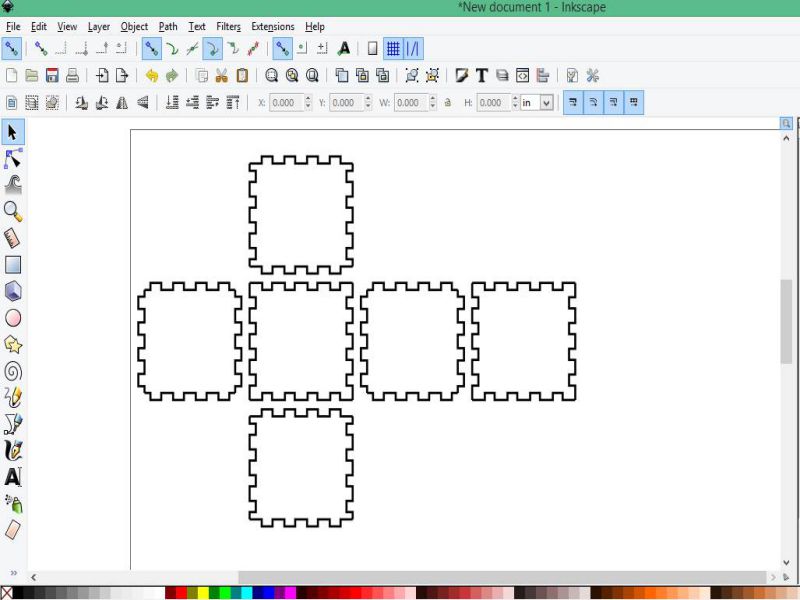The width and height of the screenshot is (800, 600).
Task: Choose the no-color X swatch
Action: pos(6,593)
